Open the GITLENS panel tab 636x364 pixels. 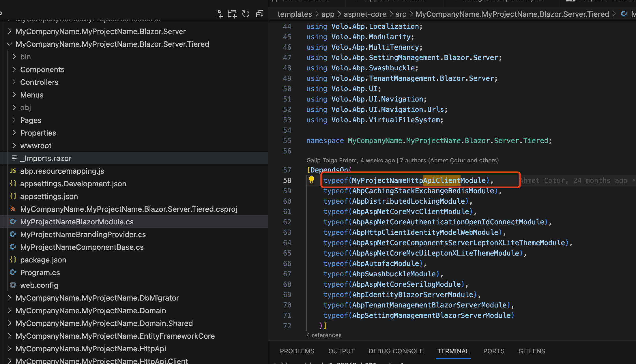532,351
